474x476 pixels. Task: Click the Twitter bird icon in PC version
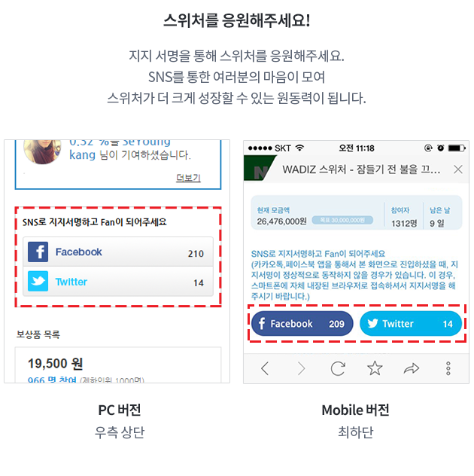pyautogui.click(x=38, y=281)
